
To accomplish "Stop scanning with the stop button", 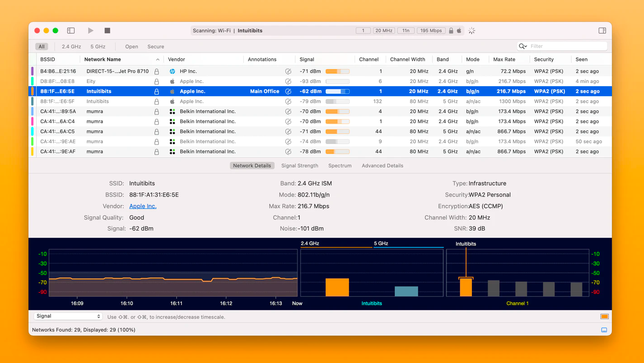I will (x=107, y=31).
